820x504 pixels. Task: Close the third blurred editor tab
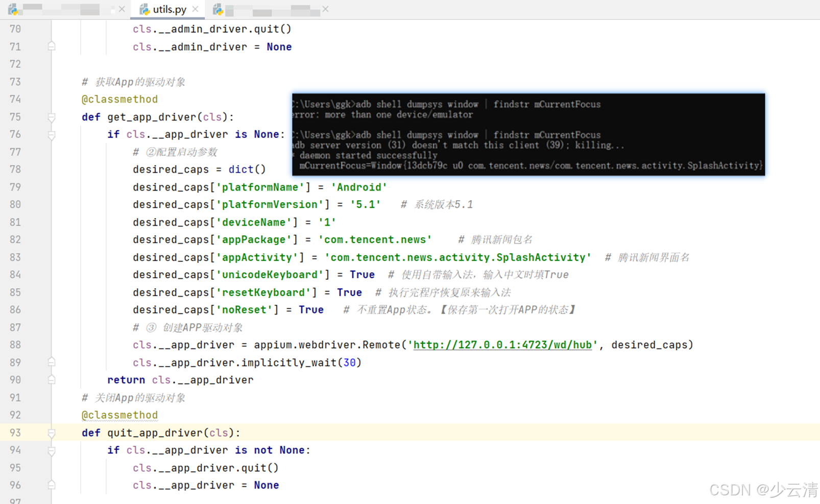tap(325, 9)
